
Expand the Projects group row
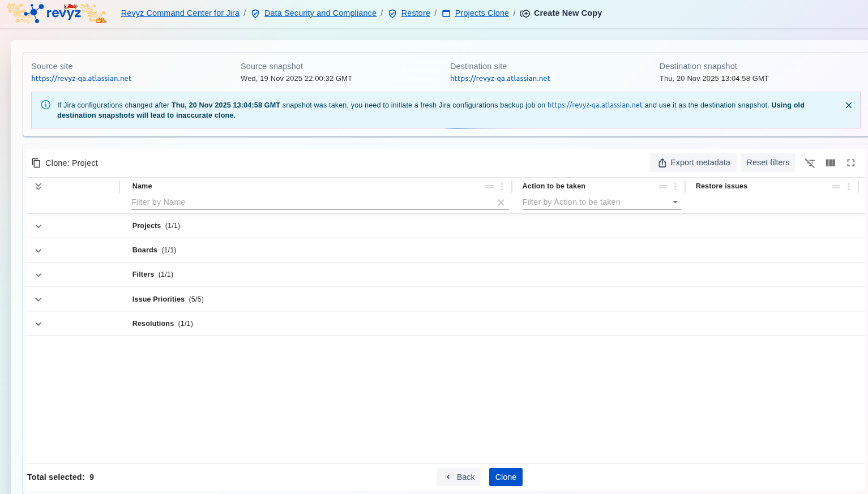pyautogui.click(x=39, y=226)
